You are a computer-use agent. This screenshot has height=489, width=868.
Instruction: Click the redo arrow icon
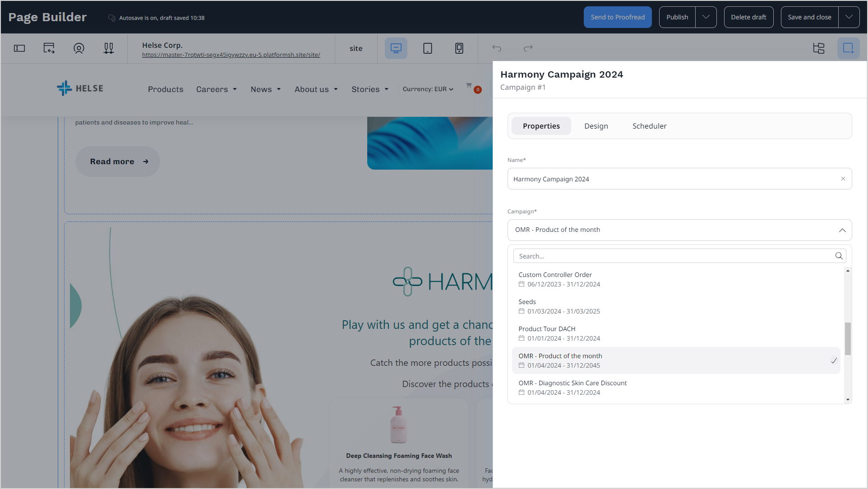(x=528, y=48)
